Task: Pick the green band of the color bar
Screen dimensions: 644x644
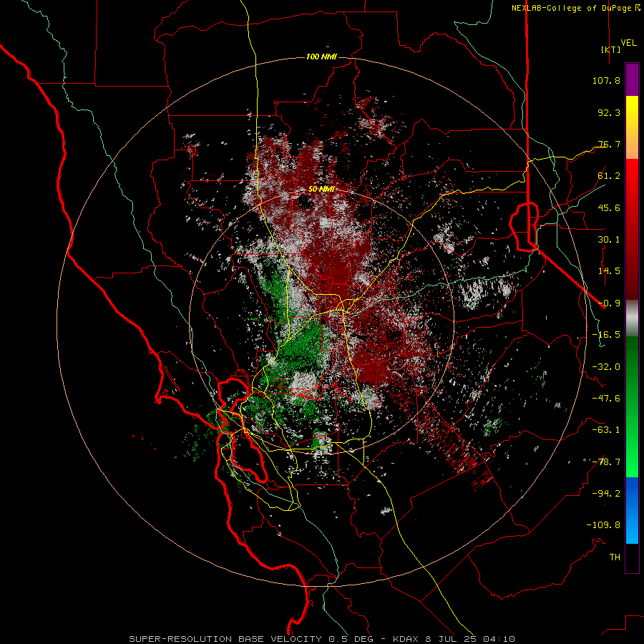Action: 632,406
